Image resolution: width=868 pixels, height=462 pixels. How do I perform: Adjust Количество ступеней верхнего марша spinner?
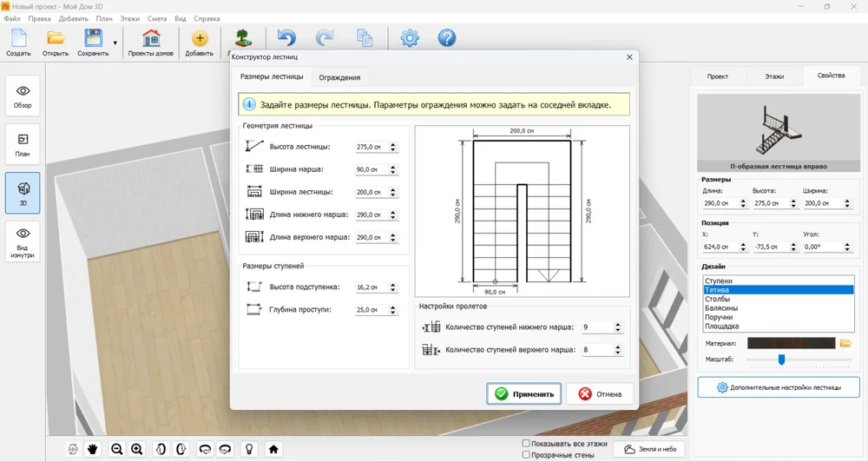click(x=618, y=350)
